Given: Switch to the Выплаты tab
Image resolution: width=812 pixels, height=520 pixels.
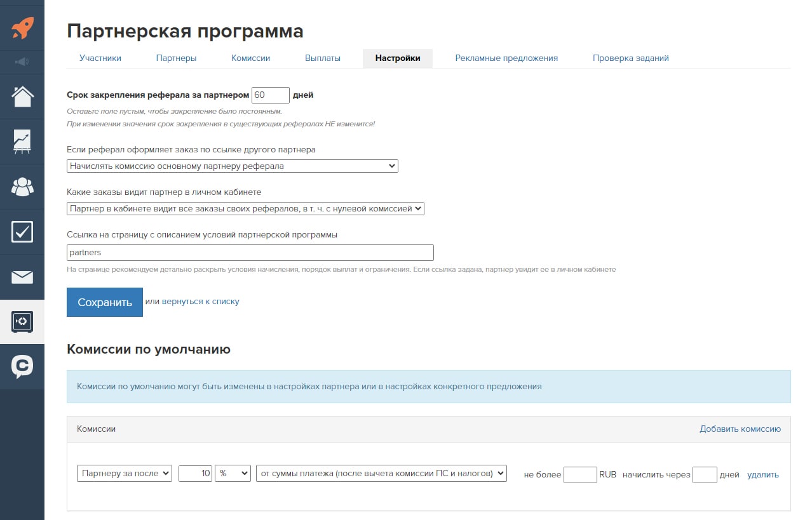Looking at the screenshot, I should tap(323, 58).
